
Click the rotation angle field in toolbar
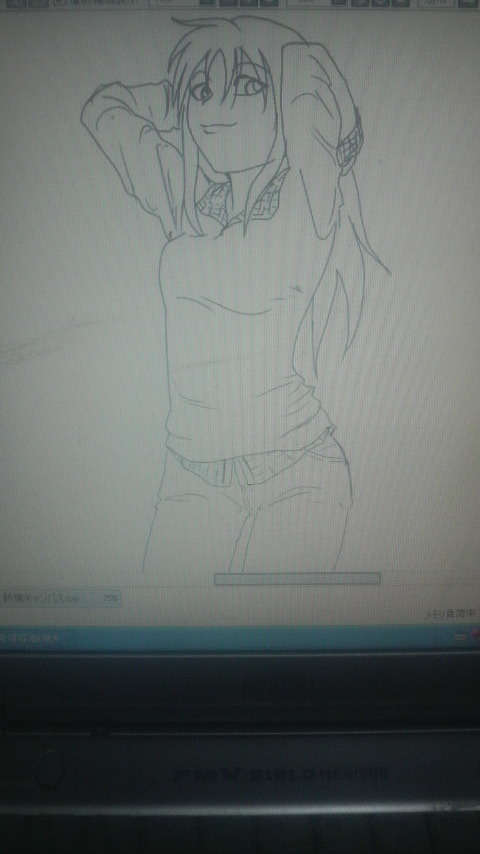pyautogui.click(x=306, y=2)
